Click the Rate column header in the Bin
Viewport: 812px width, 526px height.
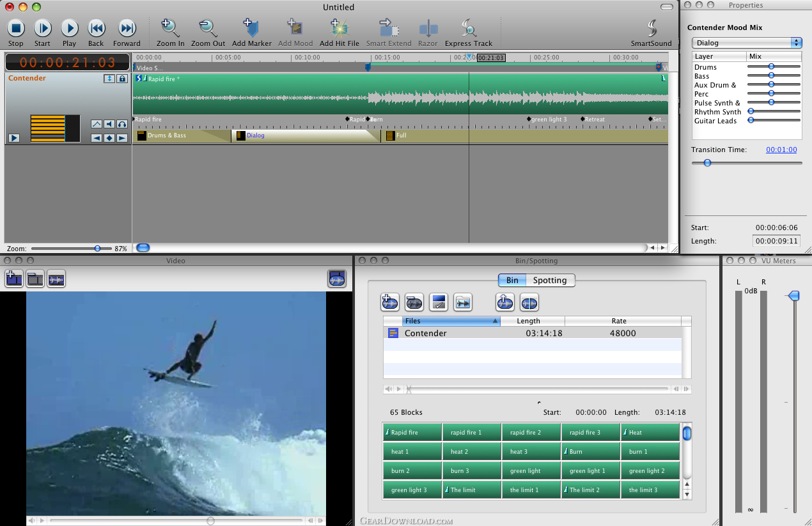point(623,321)
